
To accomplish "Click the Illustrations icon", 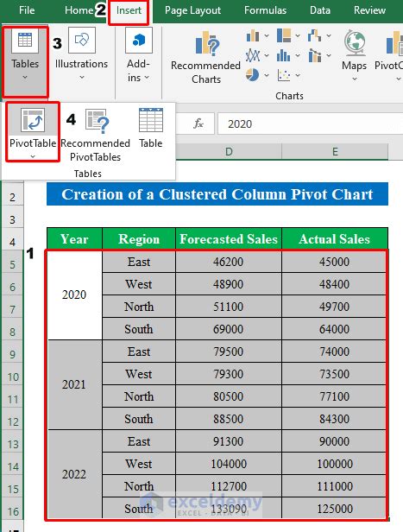I will coord(82,41).
